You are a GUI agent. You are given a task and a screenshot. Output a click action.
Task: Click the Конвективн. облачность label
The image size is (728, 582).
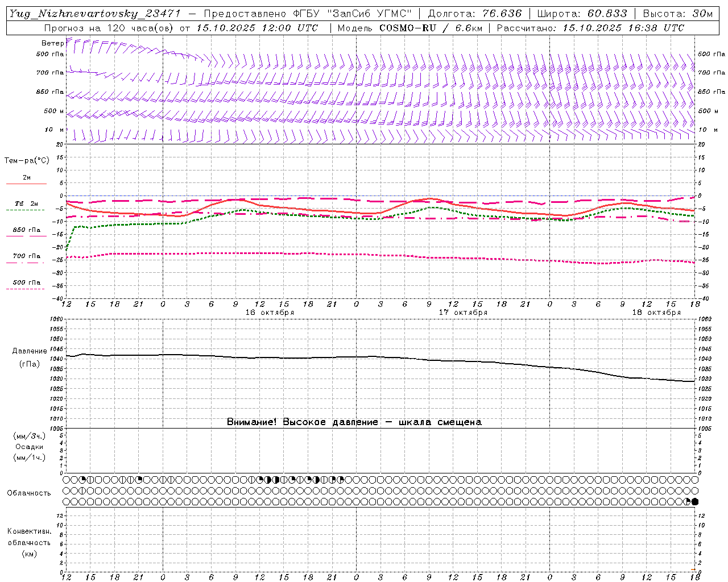(29, 537)
